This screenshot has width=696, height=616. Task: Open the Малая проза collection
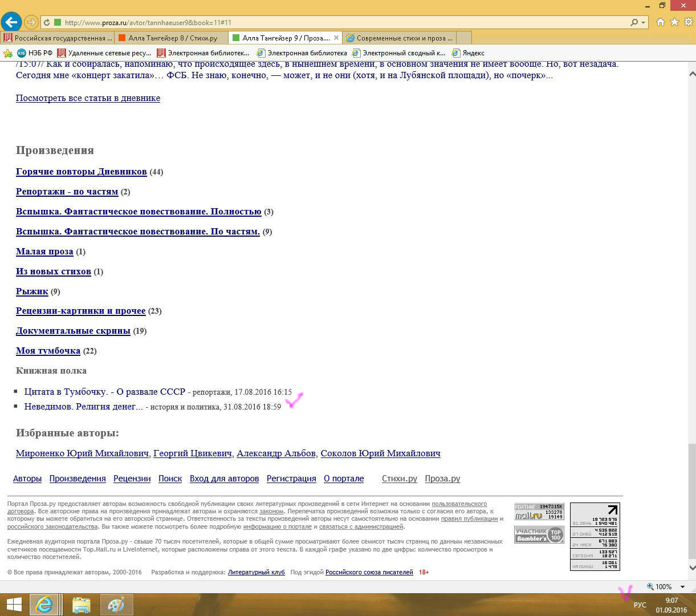(44, 252)
